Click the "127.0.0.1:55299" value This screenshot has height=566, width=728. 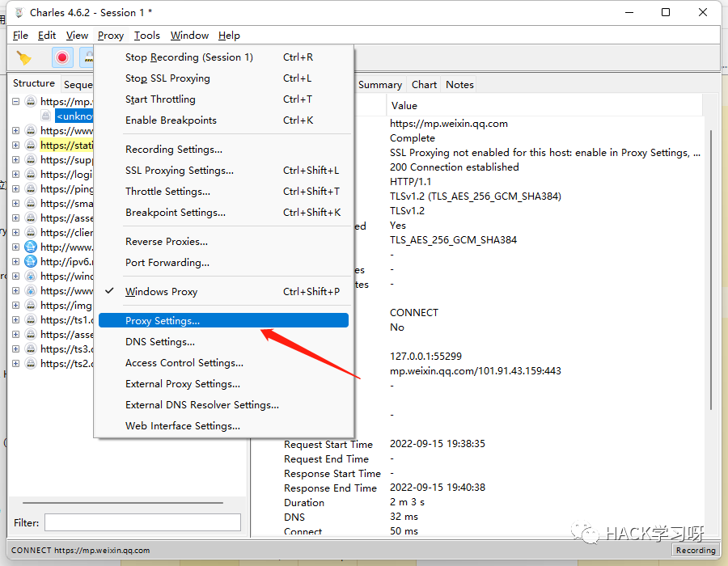(x=425, y=356)
